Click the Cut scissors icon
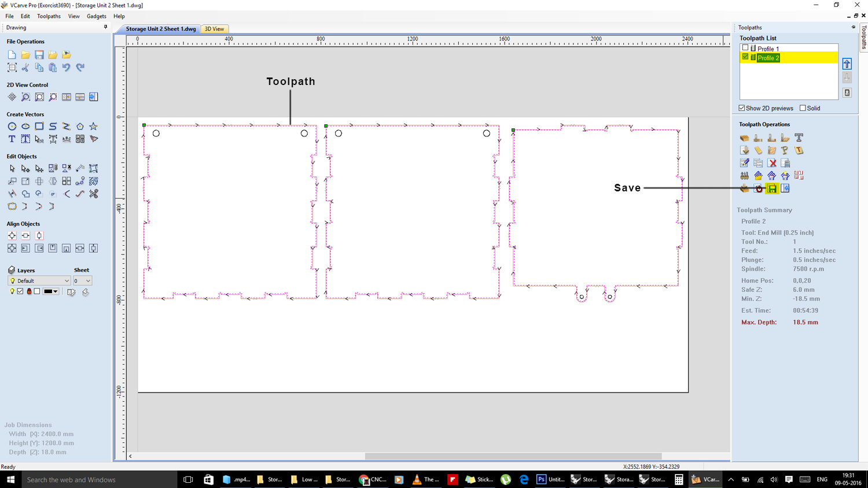This screenshot has height=488, width=868. (x=25, y=68)
